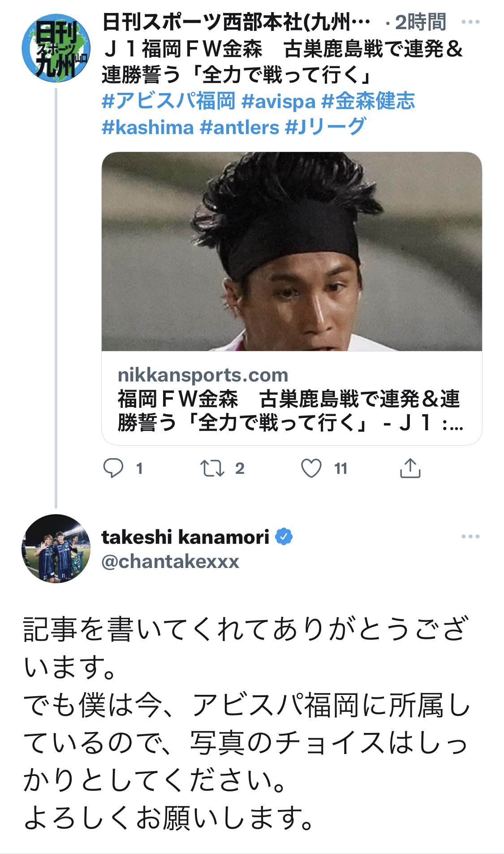This screenshot has width=504, height=854.
Task: Open the nikkansports.com article headline link
Action: click(290, 410)
